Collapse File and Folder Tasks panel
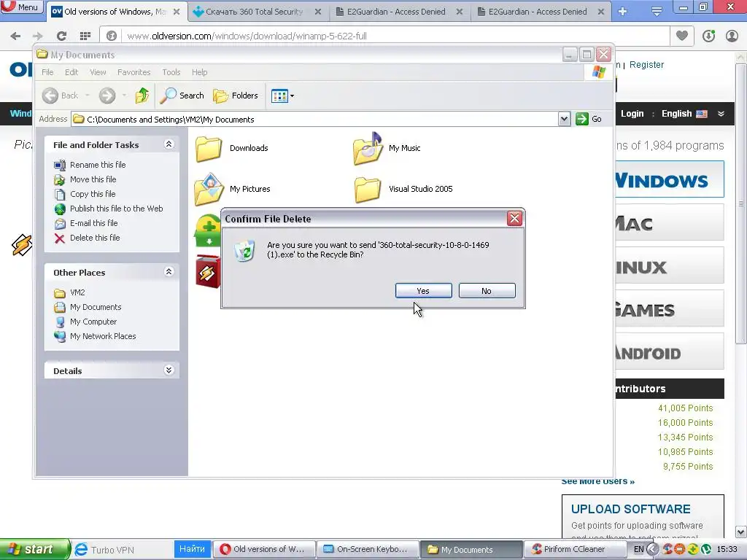Image resolution: width=747 pixels, height=560 pixels. (169, 144)
